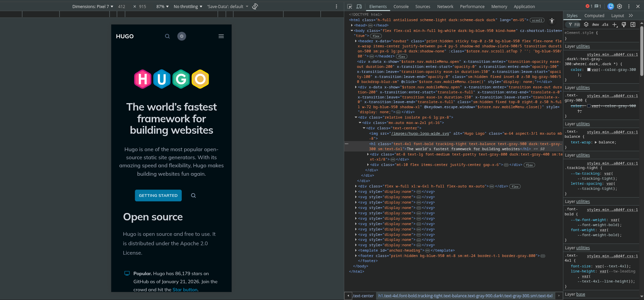This screenshot has width=644, height=300.
Task: Open the 87% zoom dropdown
Action: tap(162, 6)
